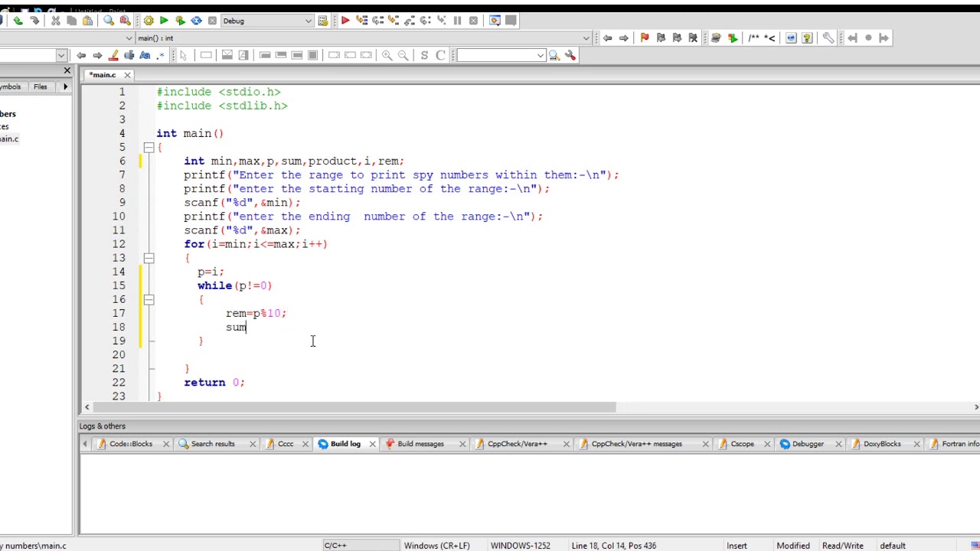Click the search magnifier next to search field
Screen dimensions: 980x551
(x=554, y=55)
